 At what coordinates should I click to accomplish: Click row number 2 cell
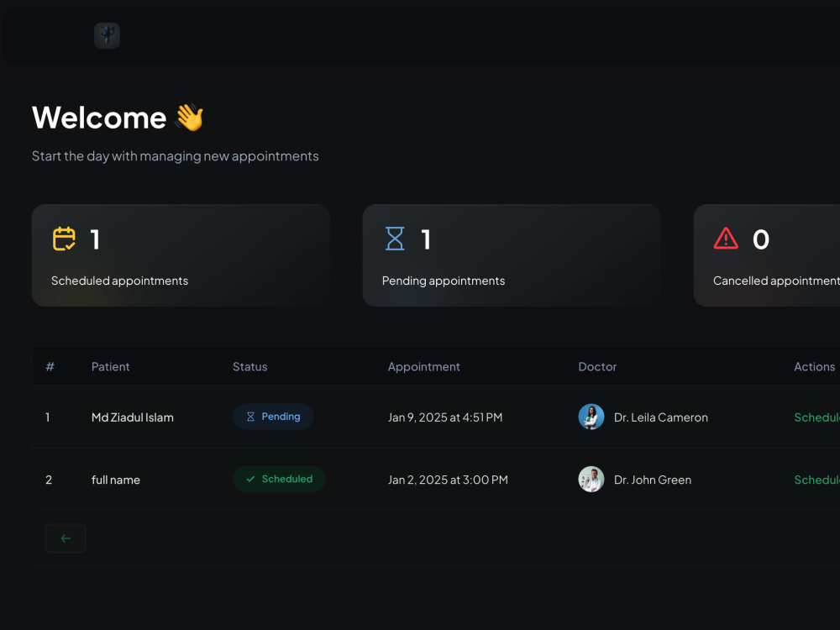click(49, 480)
